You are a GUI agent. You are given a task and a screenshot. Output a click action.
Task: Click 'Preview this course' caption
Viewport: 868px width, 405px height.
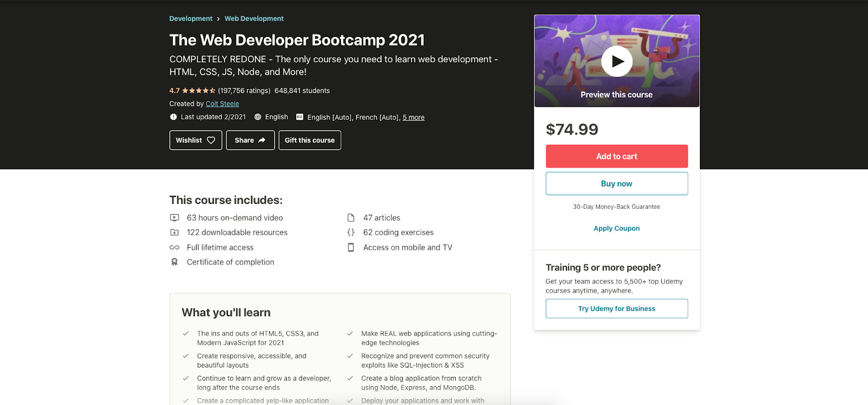click(x=617, y=94)
